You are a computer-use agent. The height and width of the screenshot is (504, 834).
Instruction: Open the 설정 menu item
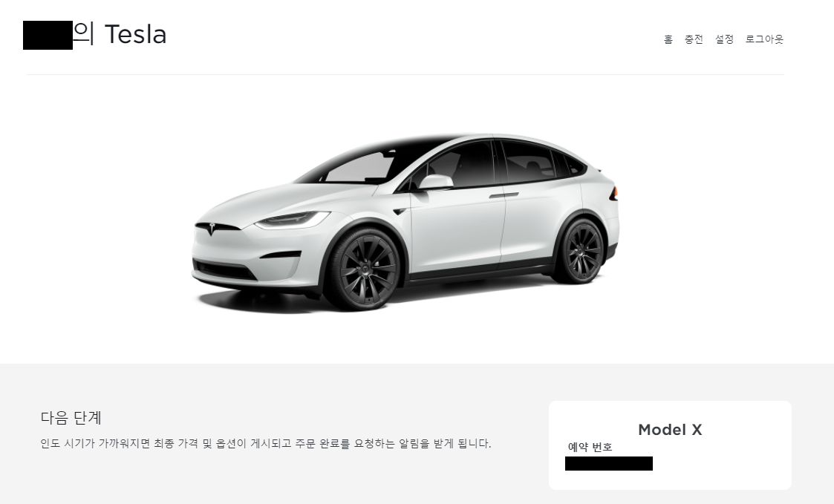point(724,39)
